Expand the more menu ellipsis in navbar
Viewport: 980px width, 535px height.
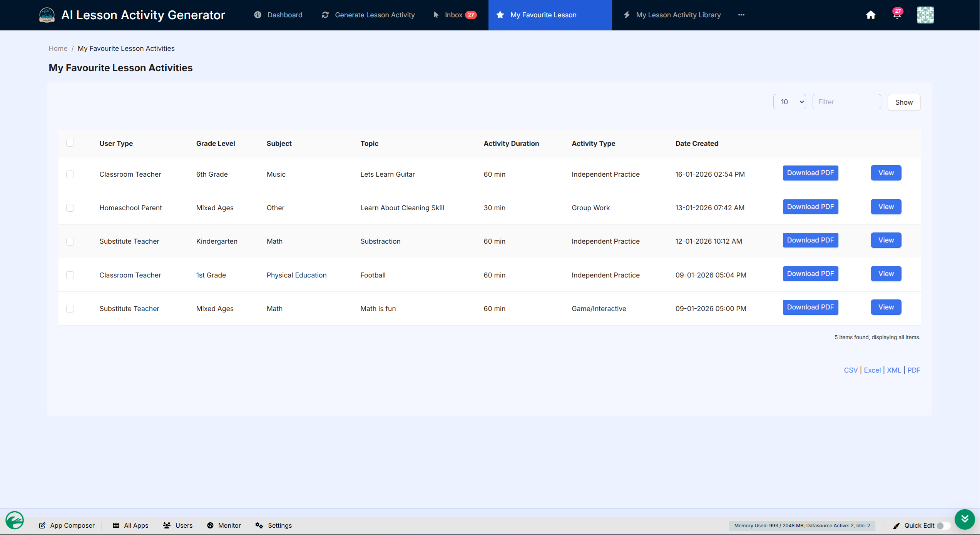741,15
